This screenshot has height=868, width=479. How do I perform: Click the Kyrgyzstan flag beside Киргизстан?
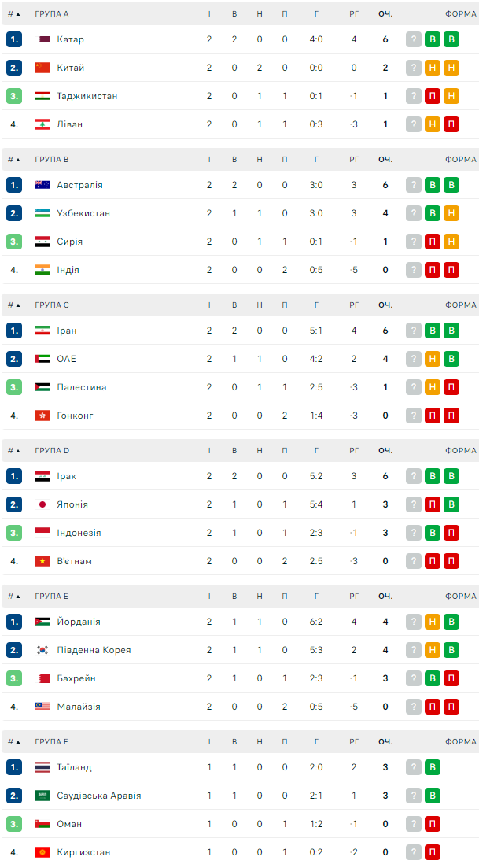pos(42,852)
